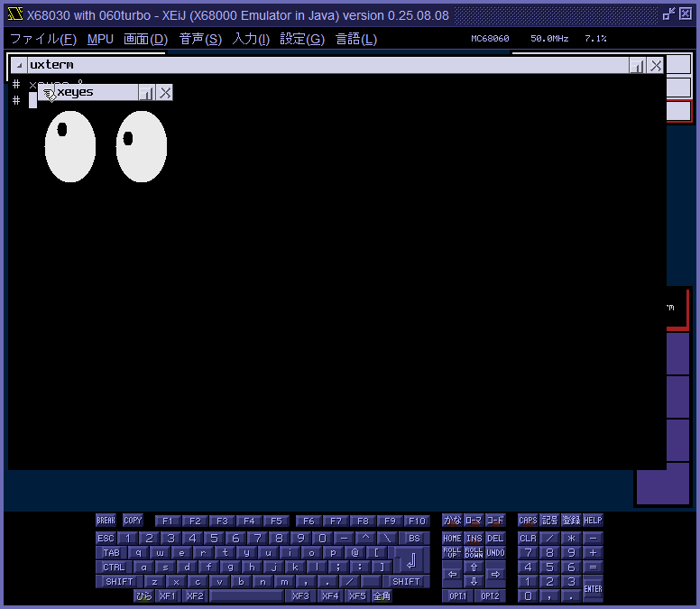The width and height of the screenshot is (700, 609).
Task: Open the MPU menu
Action: (x=100, y=39)
